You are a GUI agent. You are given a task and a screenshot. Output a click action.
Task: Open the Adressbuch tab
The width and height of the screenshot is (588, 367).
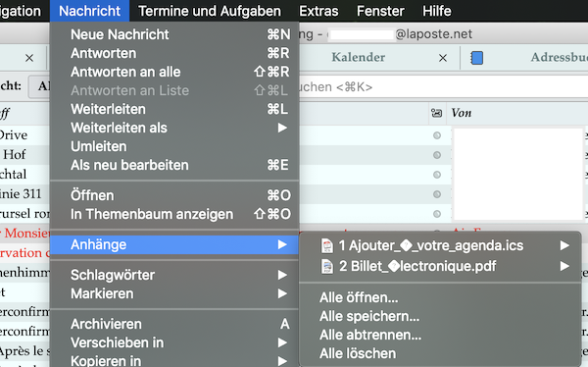coord(559,57)
